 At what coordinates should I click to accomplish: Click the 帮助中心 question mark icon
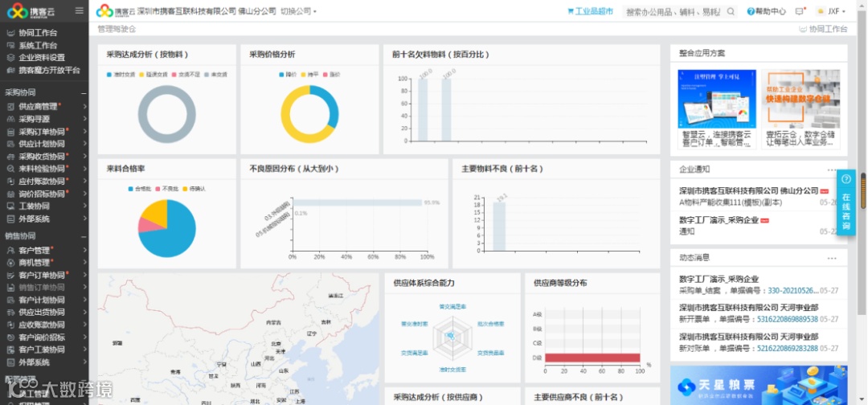(751, 11)
